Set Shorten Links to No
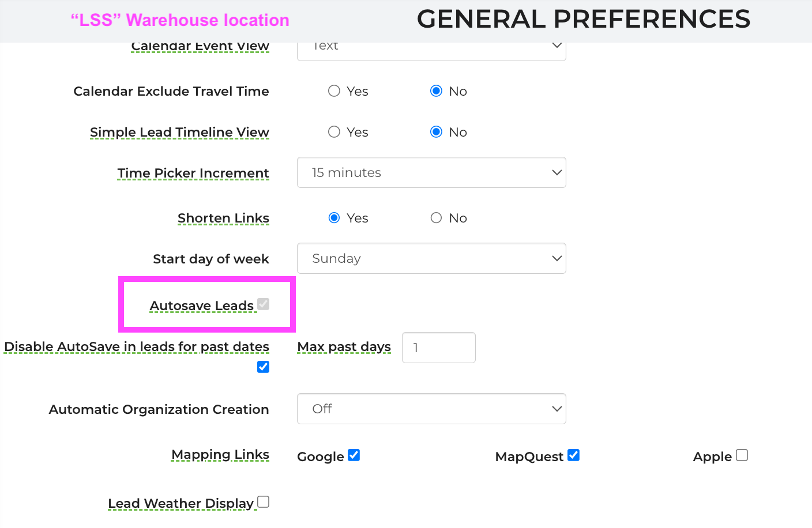Image resolution: width=812 pixels, height=528 pixels. click(x=437, y=218)
